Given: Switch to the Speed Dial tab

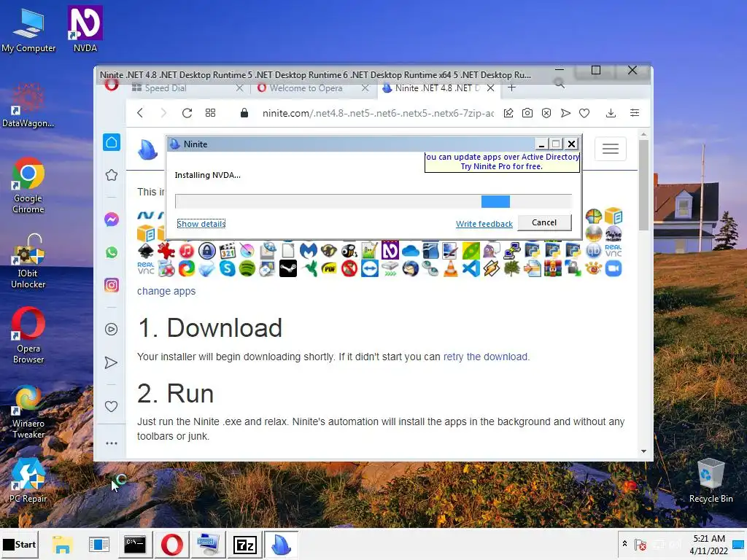Looking at the screenshot, I should (x=187, y=88).
